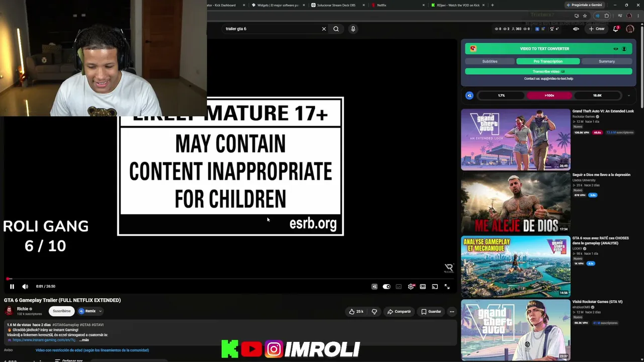Screen dimensions: 644x362
Task: Open a new browser tab
Action: point(492,5)
